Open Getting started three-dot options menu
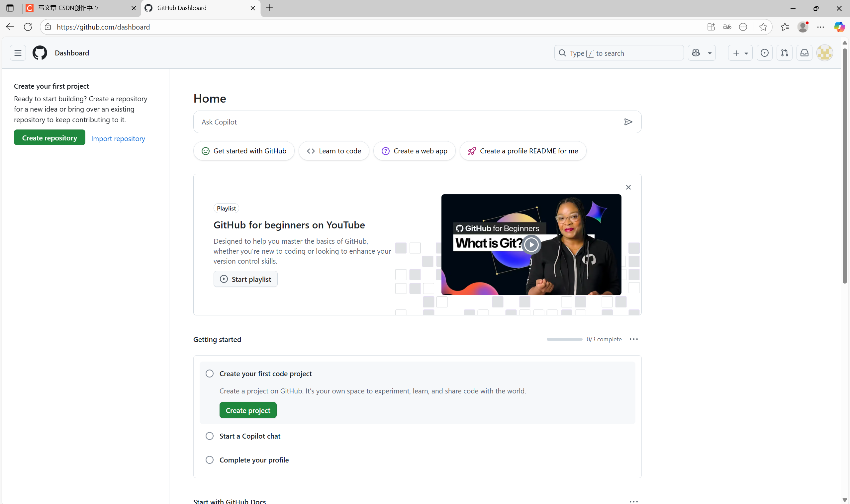Screen dimensions: 850x504 tap(633, 339)
